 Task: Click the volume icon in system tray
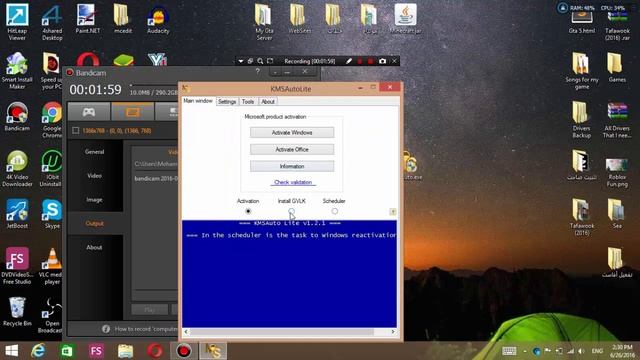[581, 351]
